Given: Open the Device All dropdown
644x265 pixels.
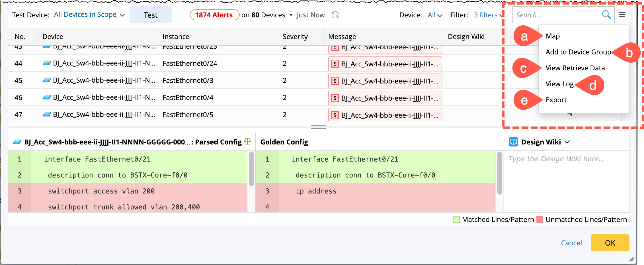Looking at the screenshot, I should tap(435, 15).
